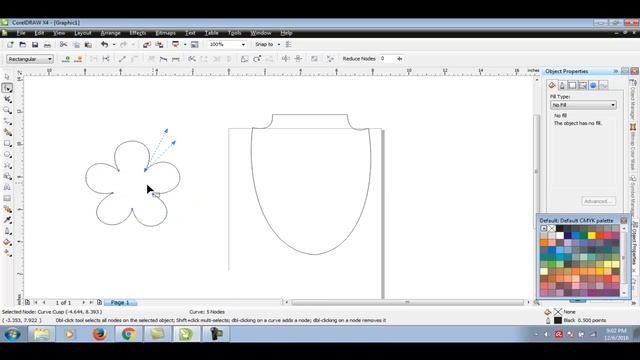Image resolution: width=640 pixels, height=360 pixels.
Task: Switch to the Page 1 tab
Action: (120, 302)
